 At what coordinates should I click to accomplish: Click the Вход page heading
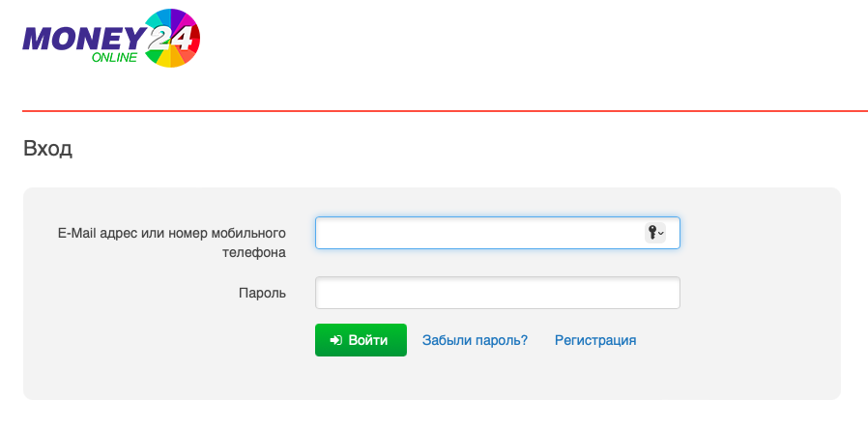click(48, 149)
